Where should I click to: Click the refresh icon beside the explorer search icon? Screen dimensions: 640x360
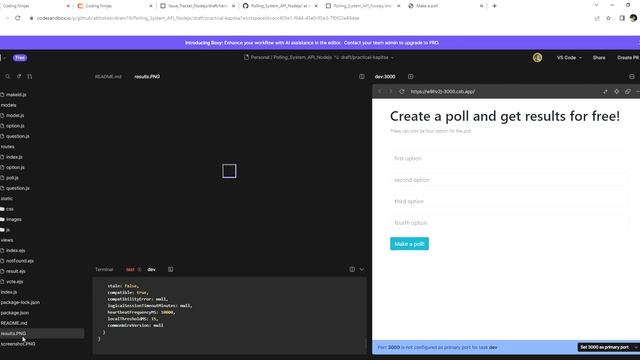coord(19,76)
